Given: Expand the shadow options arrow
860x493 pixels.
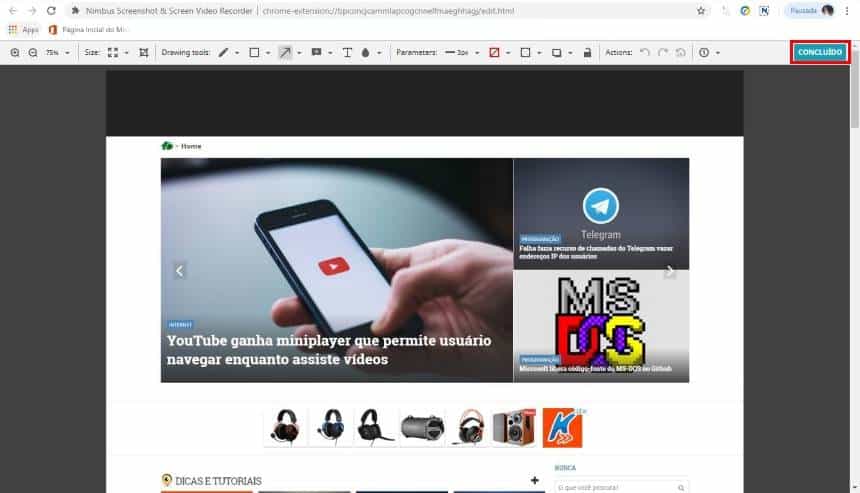Looking at the screenshot, I should click(570, 53).
